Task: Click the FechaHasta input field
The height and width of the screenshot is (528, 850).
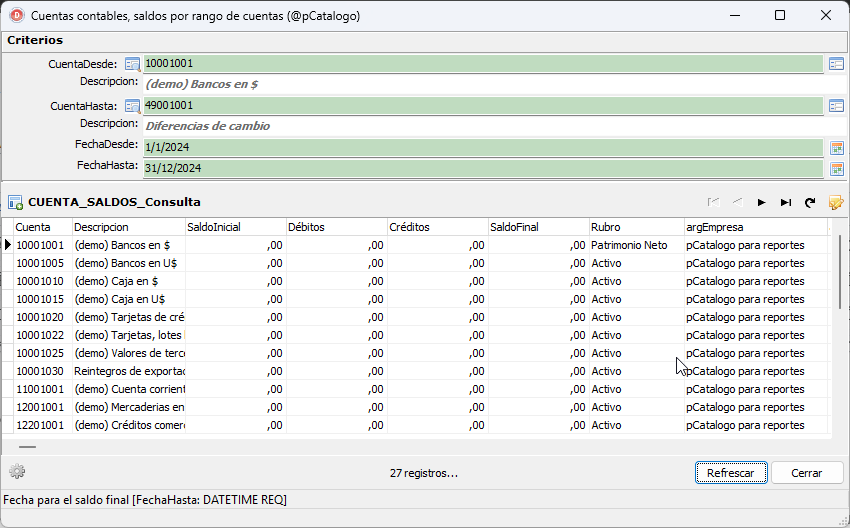Action: pos(483,168)
